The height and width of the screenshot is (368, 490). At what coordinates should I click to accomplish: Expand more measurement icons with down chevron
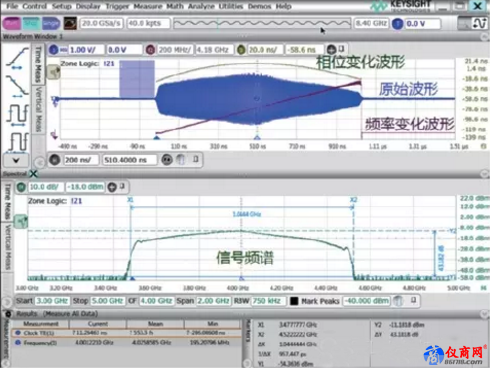(x=16, y=160)
